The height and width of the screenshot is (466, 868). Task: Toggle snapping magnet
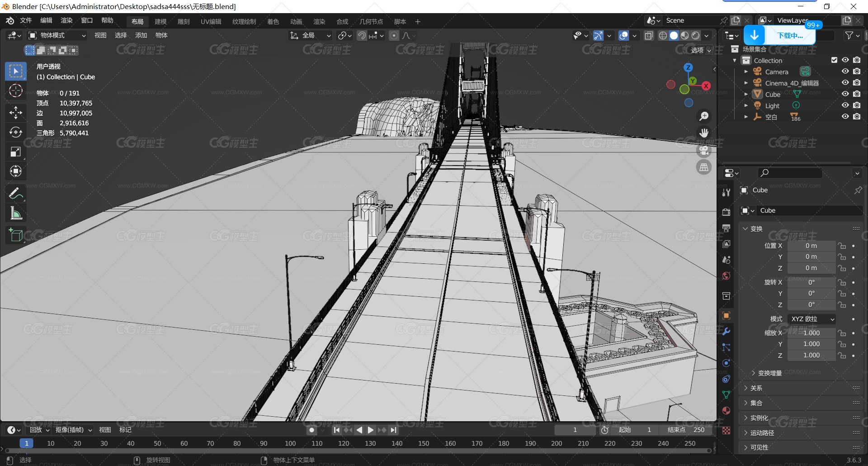(362, 35)
